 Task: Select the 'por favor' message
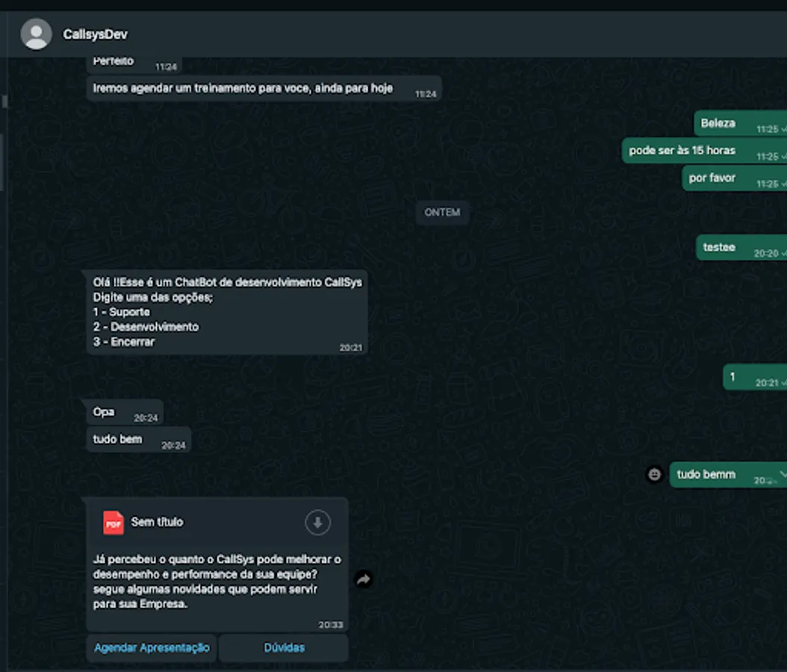[735, 178]
